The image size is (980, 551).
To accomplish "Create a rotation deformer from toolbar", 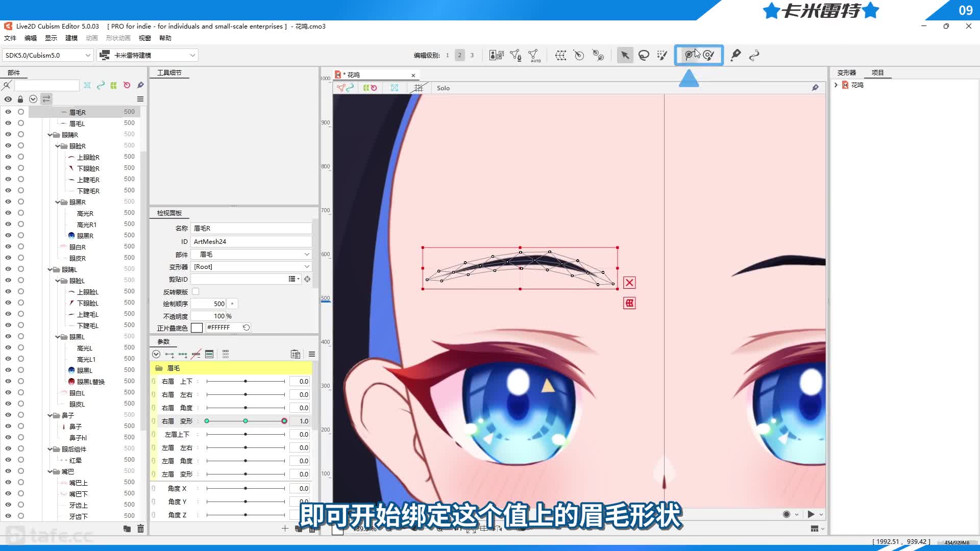I will coord(579,55).
